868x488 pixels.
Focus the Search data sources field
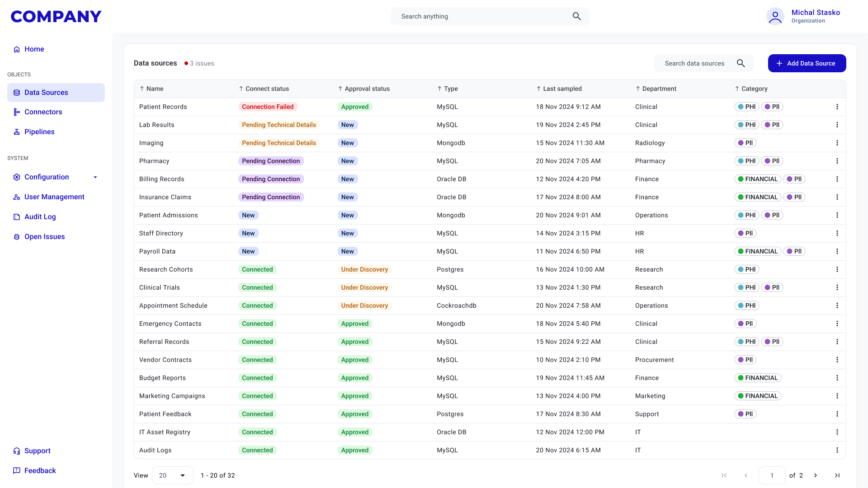click(703, 63)
